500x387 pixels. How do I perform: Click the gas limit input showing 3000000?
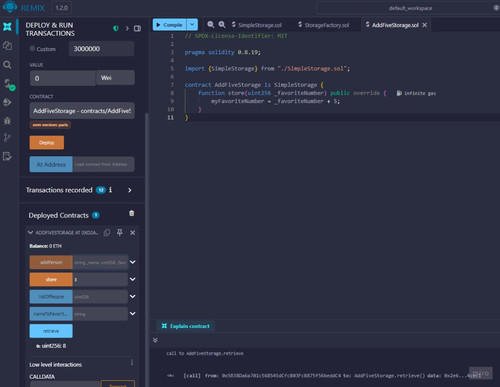(101, 49)
